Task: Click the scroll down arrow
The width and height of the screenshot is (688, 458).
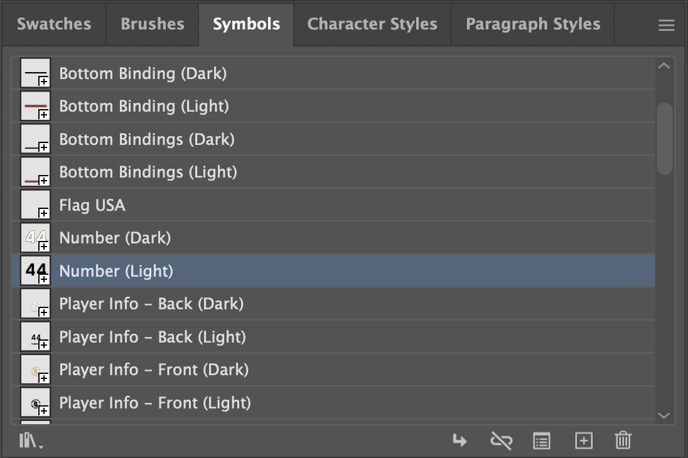Action: [664, 415]
